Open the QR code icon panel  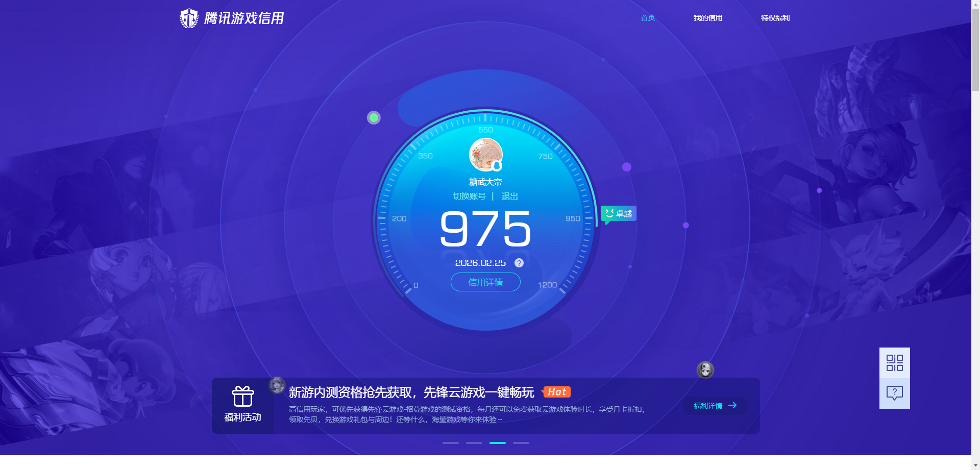click(x=894, y=363)
